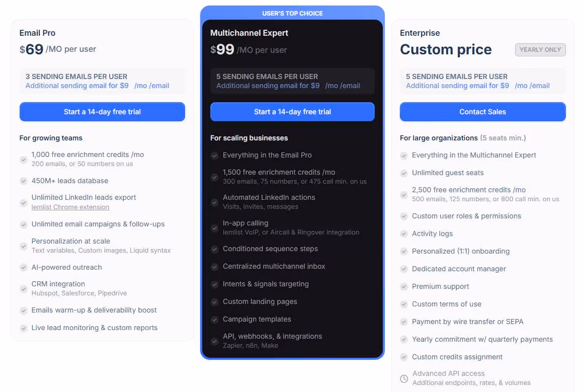Click the checkmark next to AI-powered outreach
Screen dimensions: 585x392
(24, 267)
